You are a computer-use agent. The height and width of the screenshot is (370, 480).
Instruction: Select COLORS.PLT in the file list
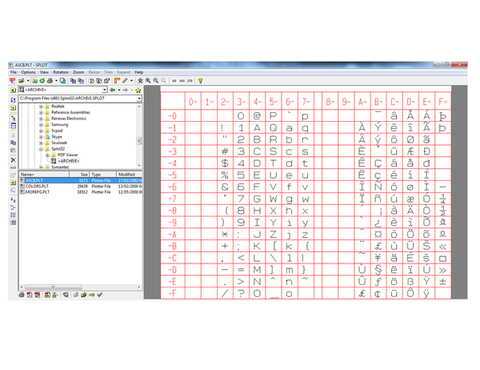tap(37, 186)
